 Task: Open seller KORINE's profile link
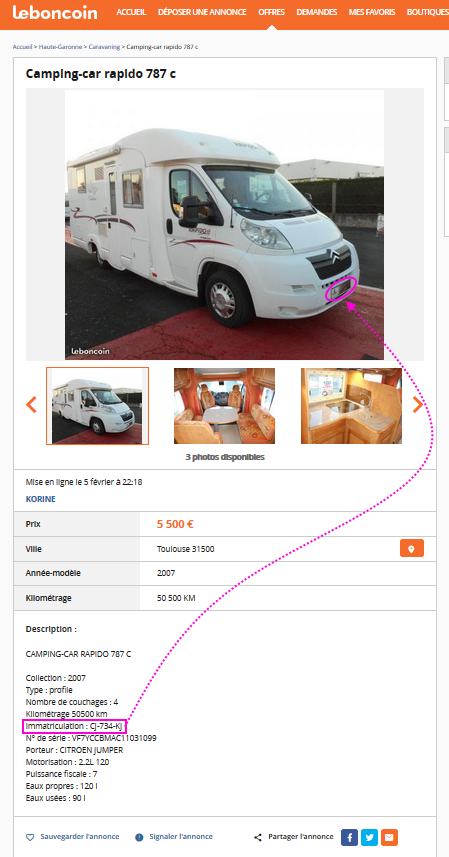point(40,499)
